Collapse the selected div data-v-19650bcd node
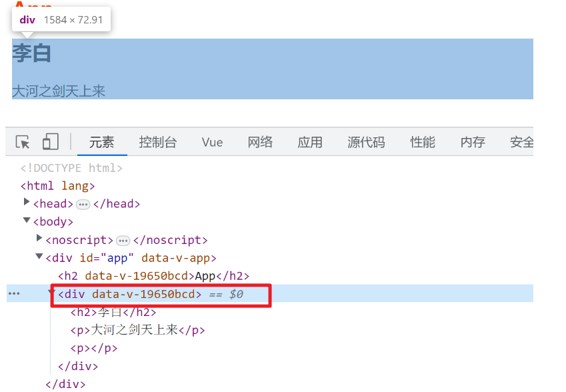This screenshot has width=566, height=392. 53,292
